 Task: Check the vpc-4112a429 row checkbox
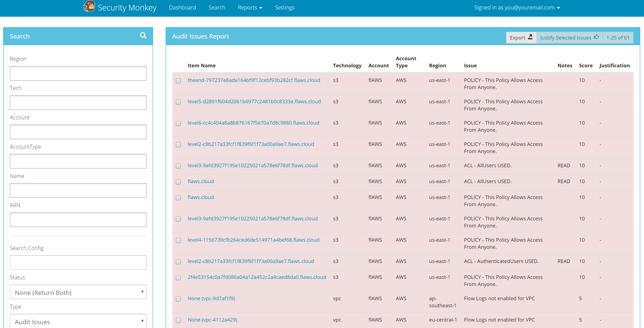(x=178, y=320)
